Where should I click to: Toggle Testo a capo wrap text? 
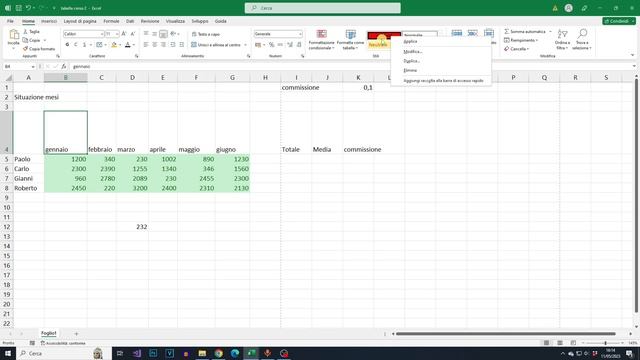click(206, 34)
